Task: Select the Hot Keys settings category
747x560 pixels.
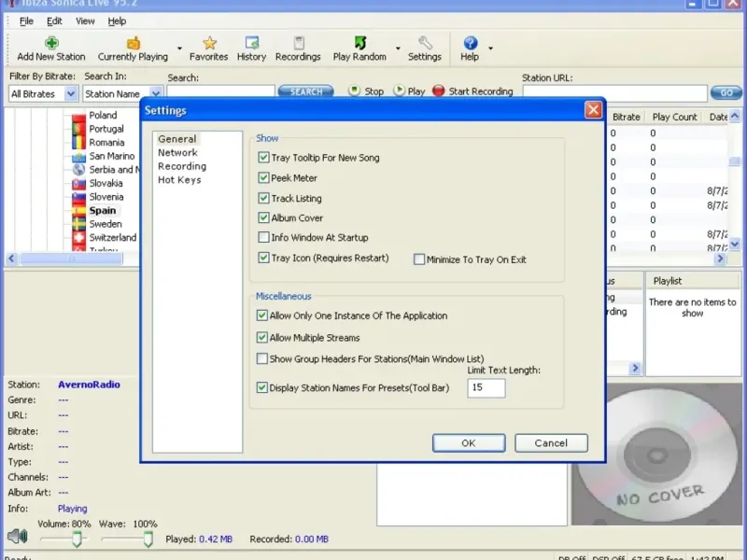Action: pos(179,180)
